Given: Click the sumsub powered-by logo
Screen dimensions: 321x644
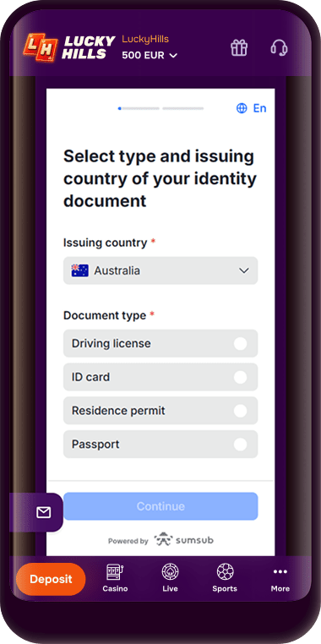Looking at the screenshot, I should (184, 540).
